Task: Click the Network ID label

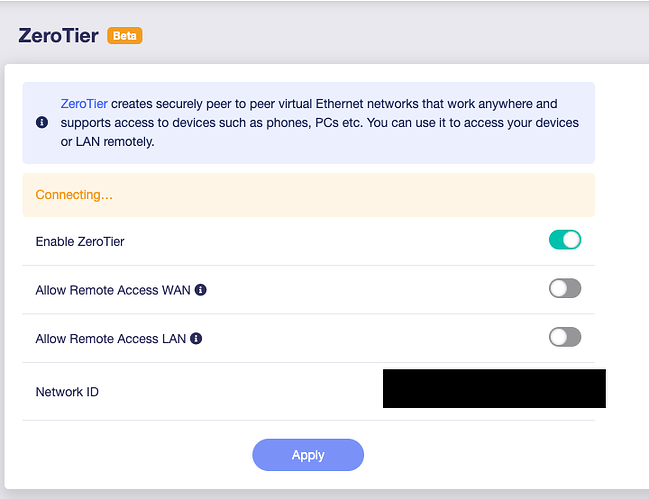Action: pyautogui.click(x=67, y=392)
